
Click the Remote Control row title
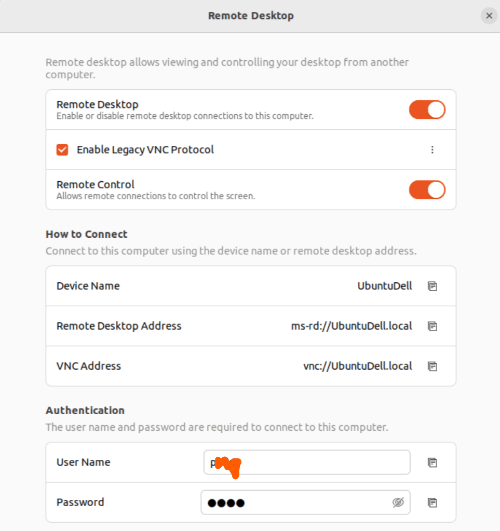pos(96,185)
